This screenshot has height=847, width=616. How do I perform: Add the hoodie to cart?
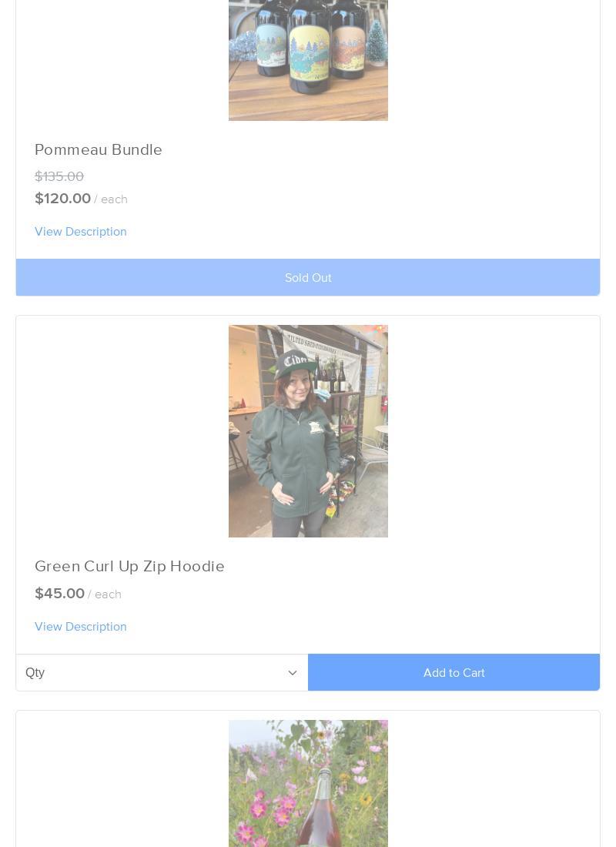tap(454, 672)
